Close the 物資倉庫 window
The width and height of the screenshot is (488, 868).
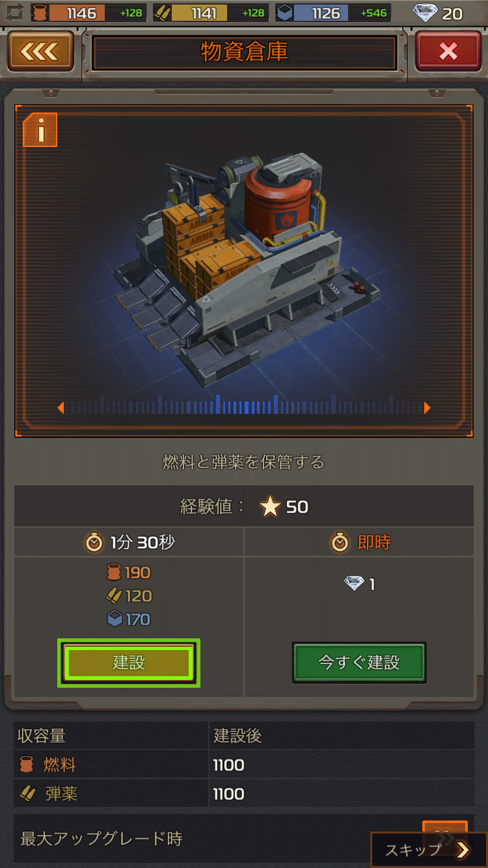[x=448, y=51]
